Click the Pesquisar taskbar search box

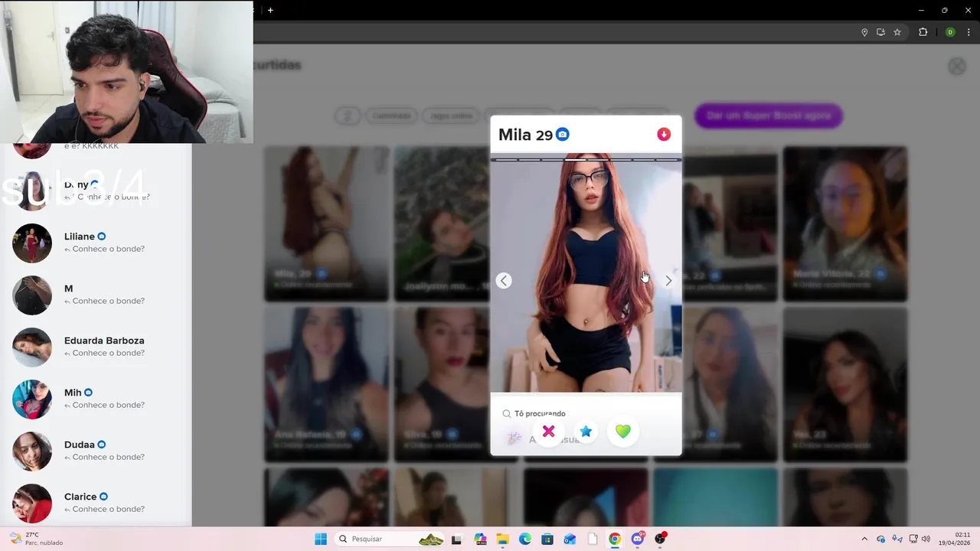pos(391,539)
